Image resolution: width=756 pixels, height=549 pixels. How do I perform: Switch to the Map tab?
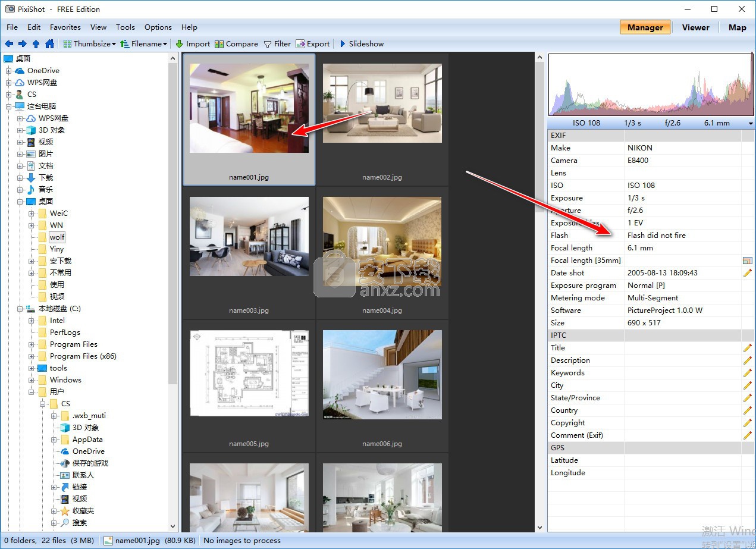[738, 27]
